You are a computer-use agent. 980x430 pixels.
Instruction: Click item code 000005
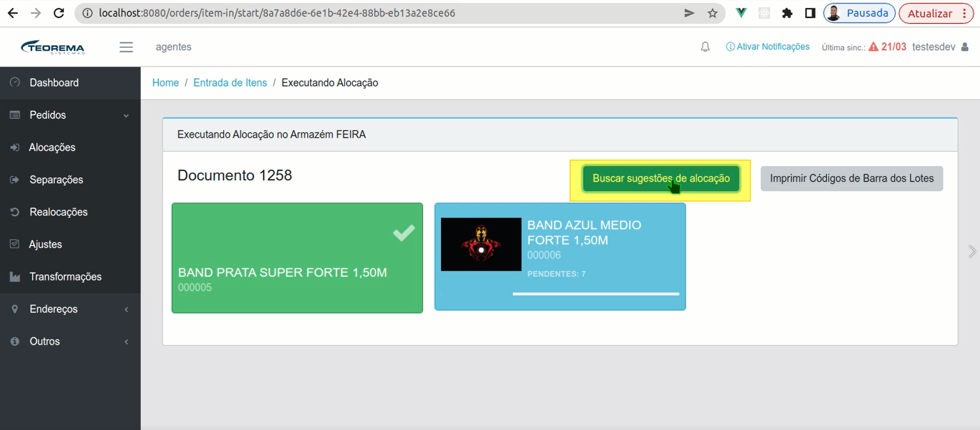[195, 288]
